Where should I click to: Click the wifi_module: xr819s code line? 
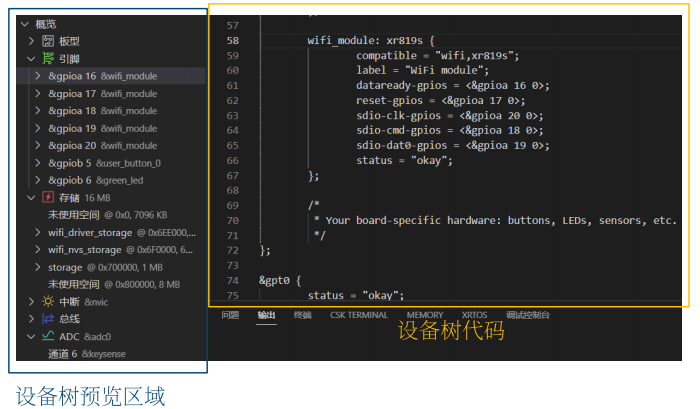371,41
